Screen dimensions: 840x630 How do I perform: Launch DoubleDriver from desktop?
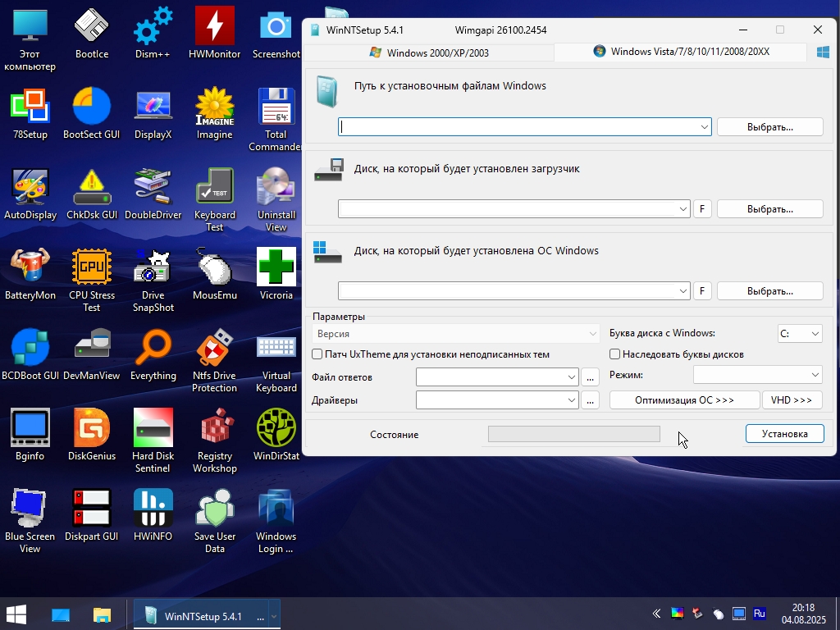(x=153, y=194)
